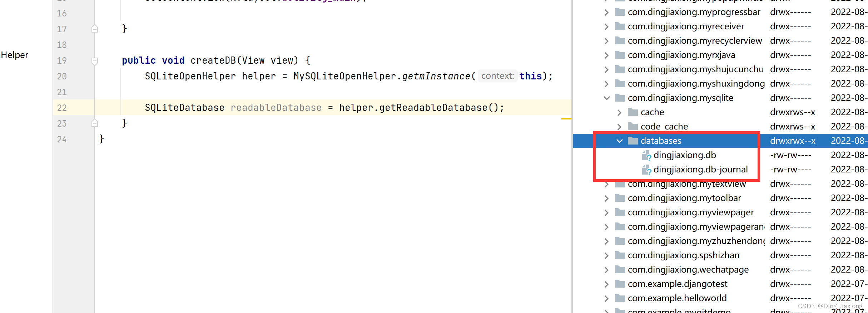Select the dingjiaxiong.db file name
This screenshot has width=868, height=313.
pyautogui.click(x=685, y=155)
